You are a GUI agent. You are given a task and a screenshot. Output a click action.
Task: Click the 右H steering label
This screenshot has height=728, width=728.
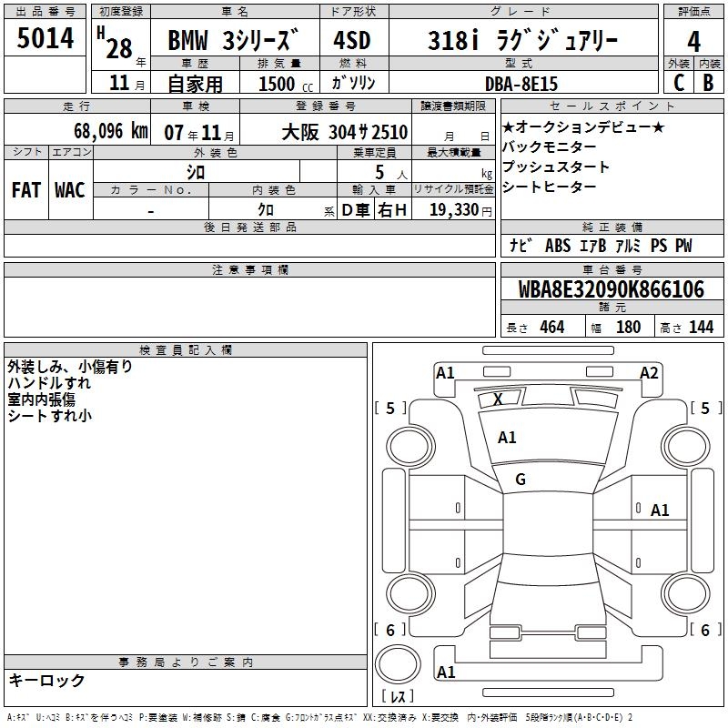[x=392, y=210]
